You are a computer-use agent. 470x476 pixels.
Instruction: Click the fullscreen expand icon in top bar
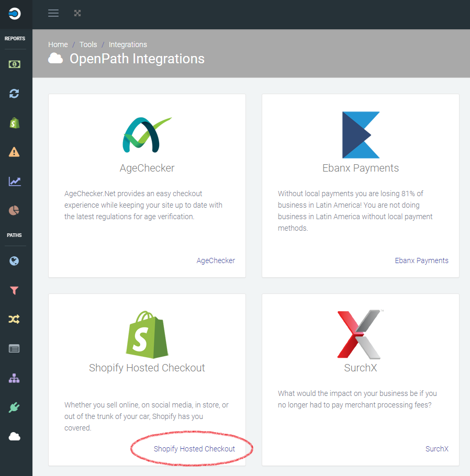pos(77,13)
